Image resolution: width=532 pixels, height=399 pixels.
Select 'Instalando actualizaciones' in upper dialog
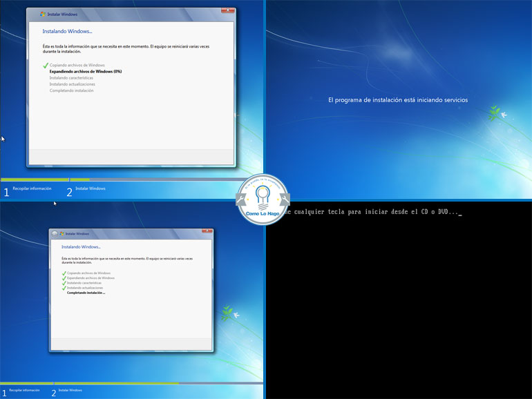(73, 84)
